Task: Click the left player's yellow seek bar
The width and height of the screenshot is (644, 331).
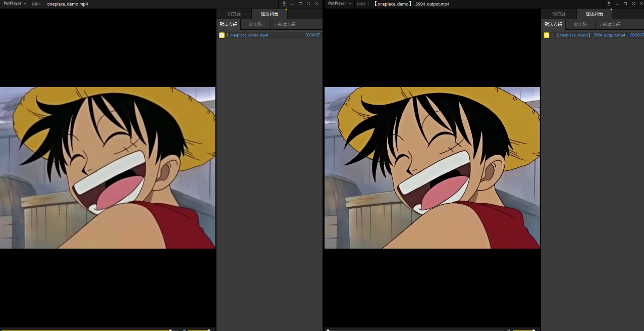Action: click(86, 330)
